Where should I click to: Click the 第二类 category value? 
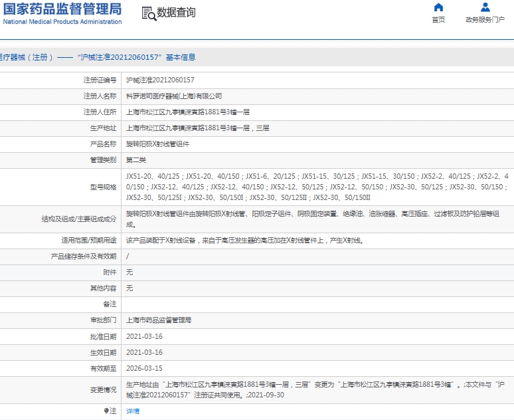(x=136, y=160)
